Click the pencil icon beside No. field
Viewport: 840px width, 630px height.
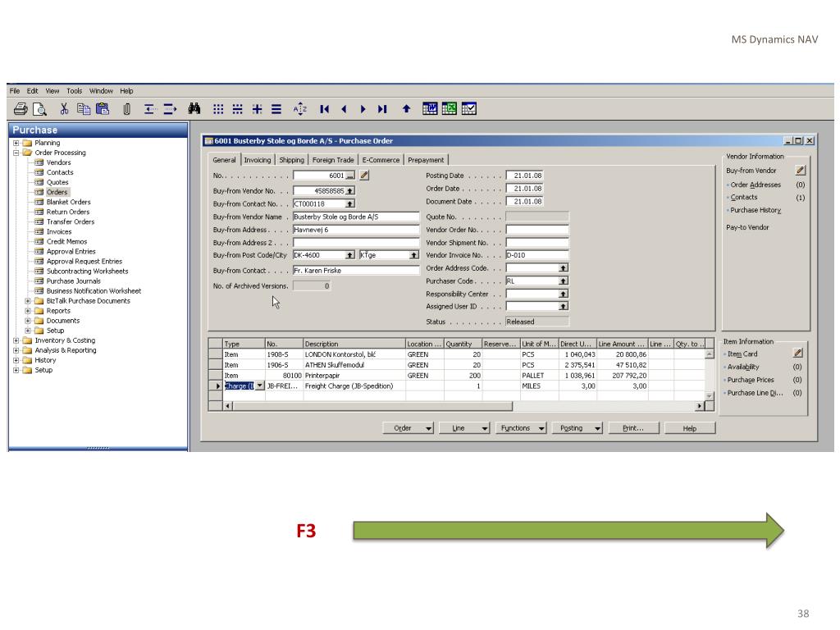coord(364,175)
